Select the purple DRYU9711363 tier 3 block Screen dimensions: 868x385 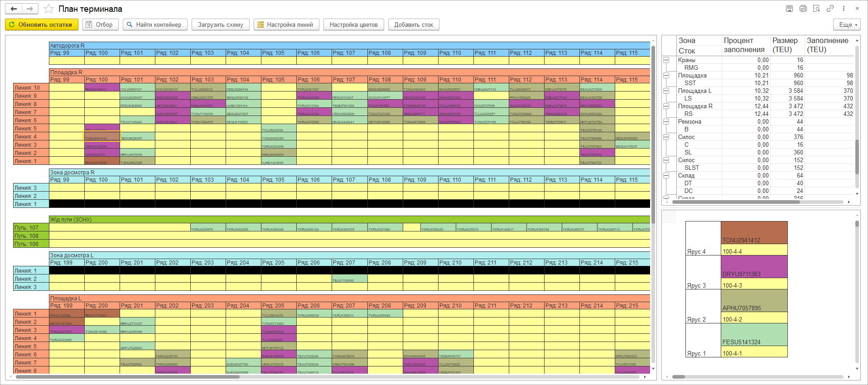point(754,267)
